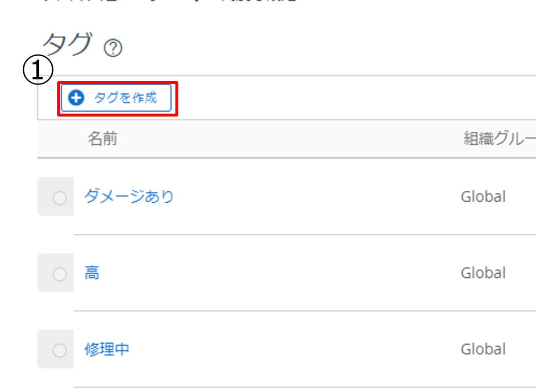Click Global in the 高 row

click(x=483, y=273)
